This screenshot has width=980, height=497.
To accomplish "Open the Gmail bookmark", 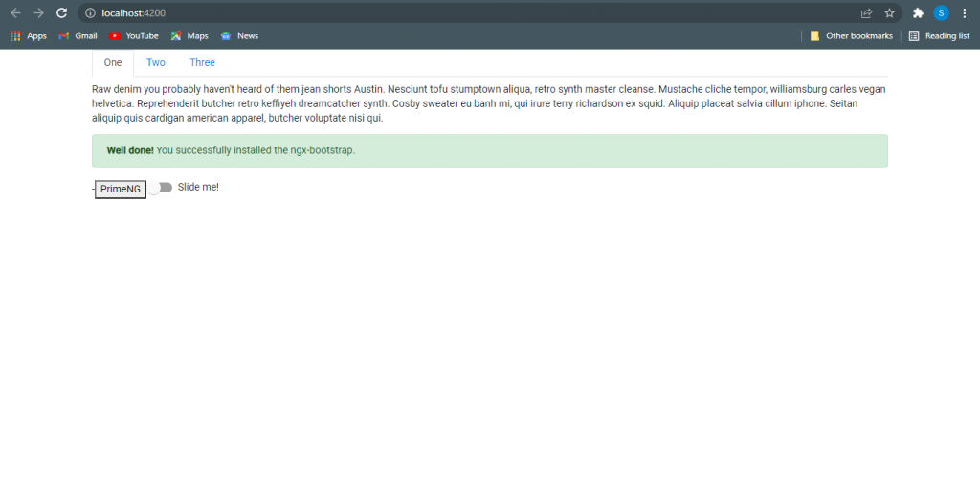I will point(78,36).
